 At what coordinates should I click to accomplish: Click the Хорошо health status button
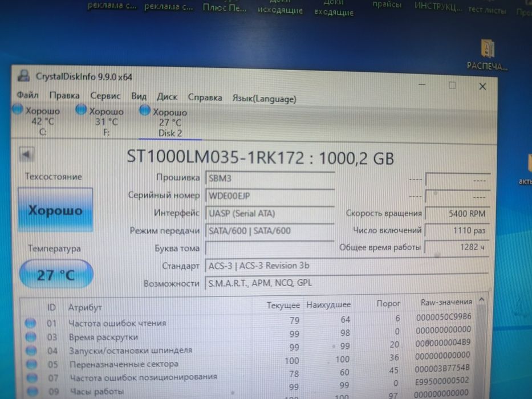click(x=55, y=210)
